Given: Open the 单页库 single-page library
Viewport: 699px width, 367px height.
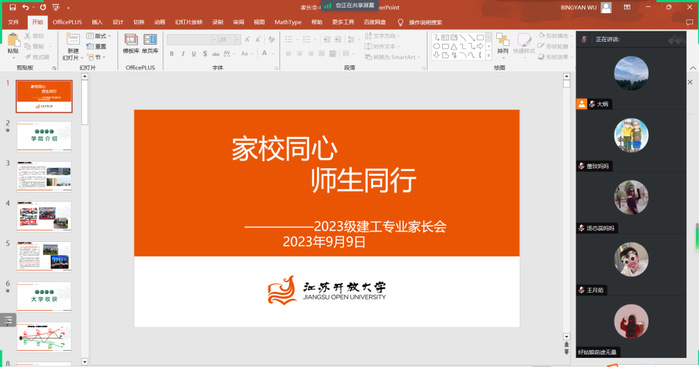Looking at the screenshot, I should (x=150, y=44).
